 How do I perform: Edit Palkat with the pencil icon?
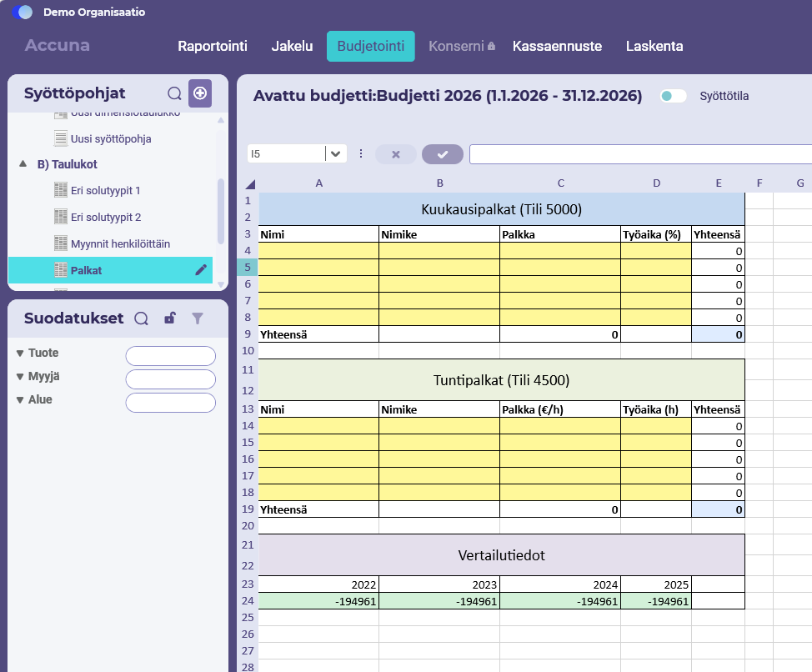click(x=201, y=270)
